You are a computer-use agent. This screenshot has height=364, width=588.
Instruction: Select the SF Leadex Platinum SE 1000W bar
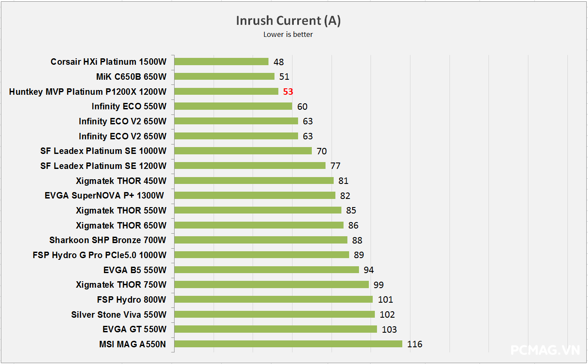(x=243, y=151)
